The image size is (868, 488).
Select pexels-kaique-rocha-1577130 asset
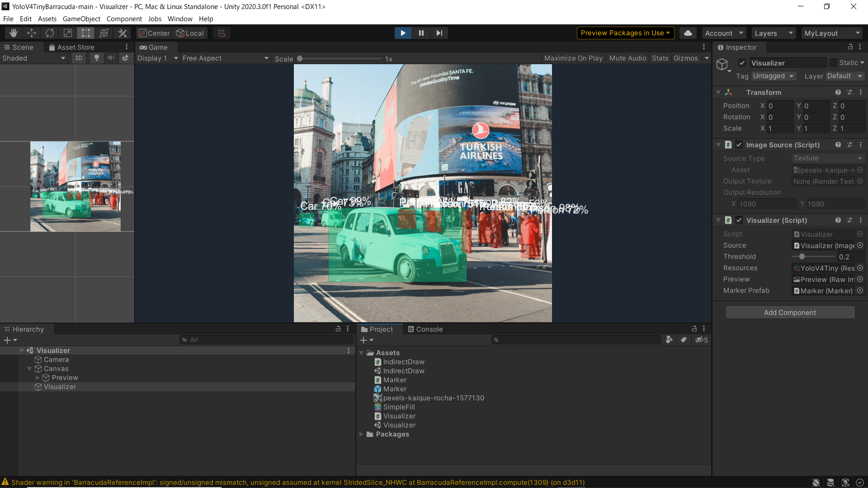[x=433, y=398]
